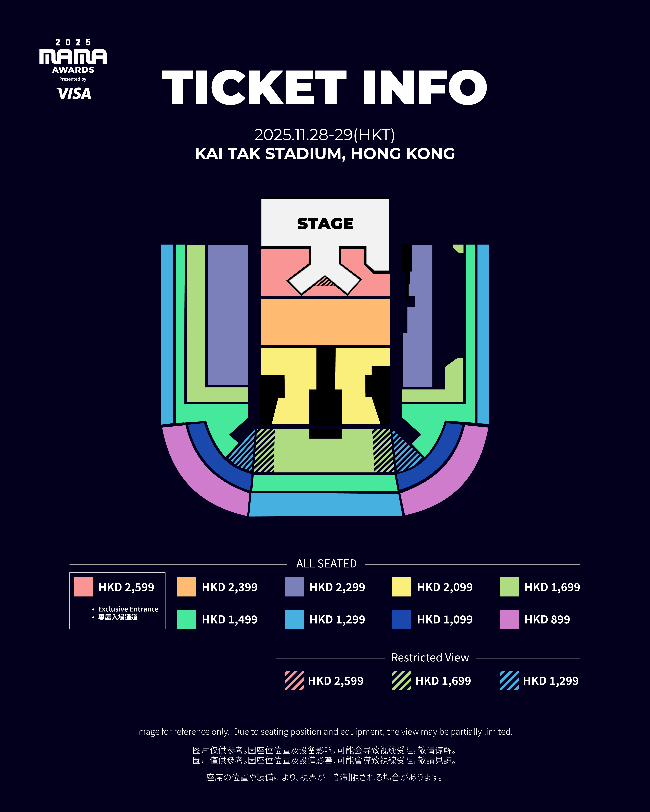This screenshot has width=650, height=812.
Task: Select the pink HKD 2,599 legend swatch
Action: (83, 587)
